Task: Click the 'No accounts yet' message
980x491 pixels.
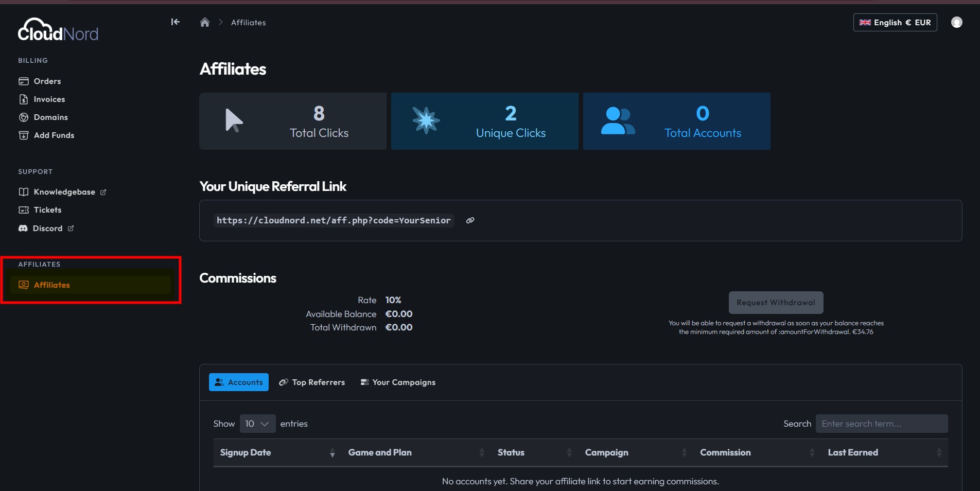Action: (581, 481)
